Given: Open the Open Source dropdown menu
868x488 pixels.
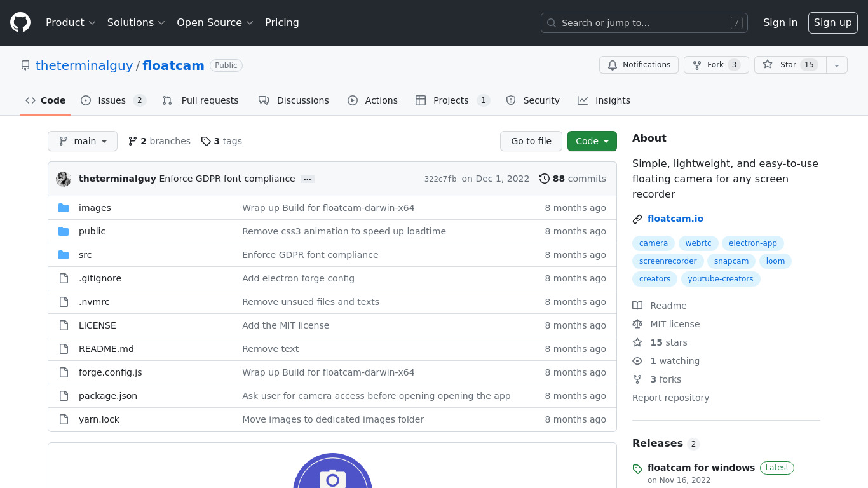Looking at the screenshot, I should point(215,22).
